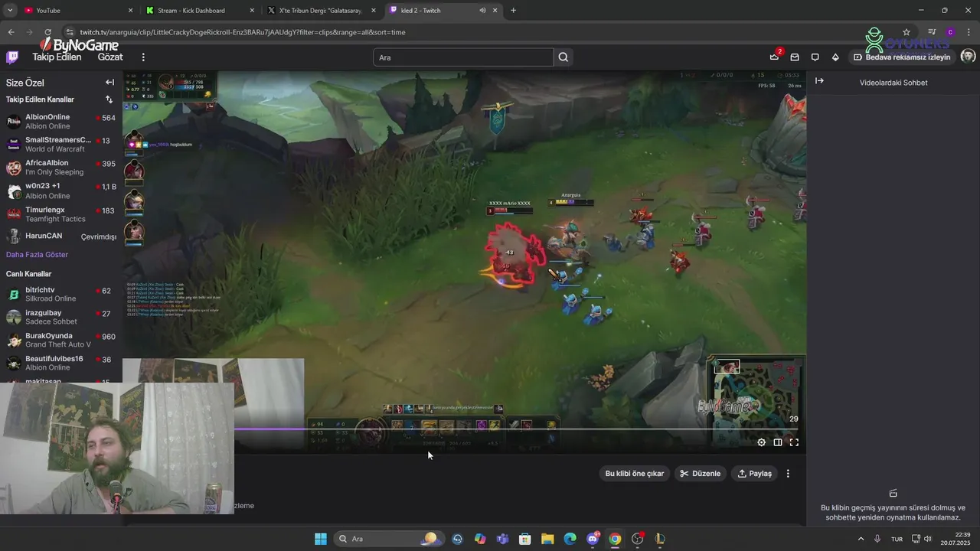
Task: Open video player settings gear
Action: (x=761, y=442)
